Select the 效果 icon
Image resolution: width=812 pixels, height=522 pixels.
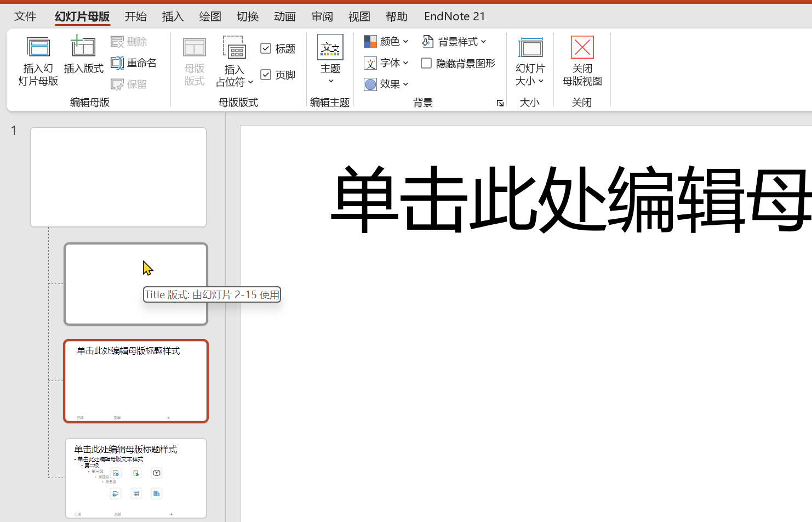[386, 84]
